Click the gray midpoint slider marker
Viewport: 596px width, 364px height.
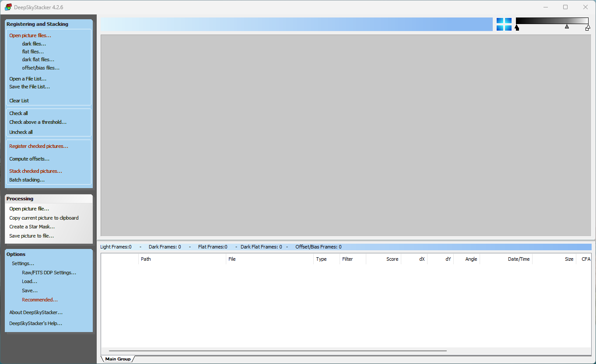567,27
